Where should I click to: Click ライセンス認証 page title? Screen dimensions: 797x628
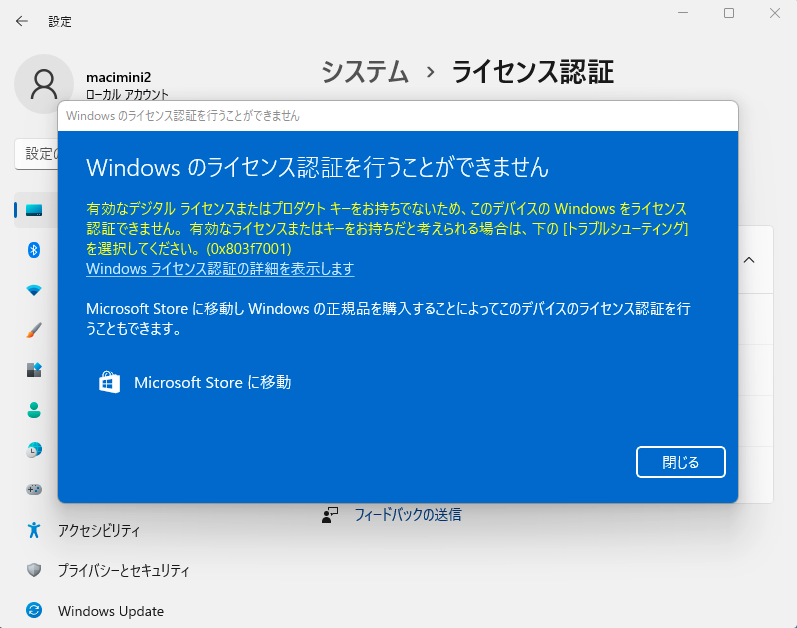tap(533, 72)
